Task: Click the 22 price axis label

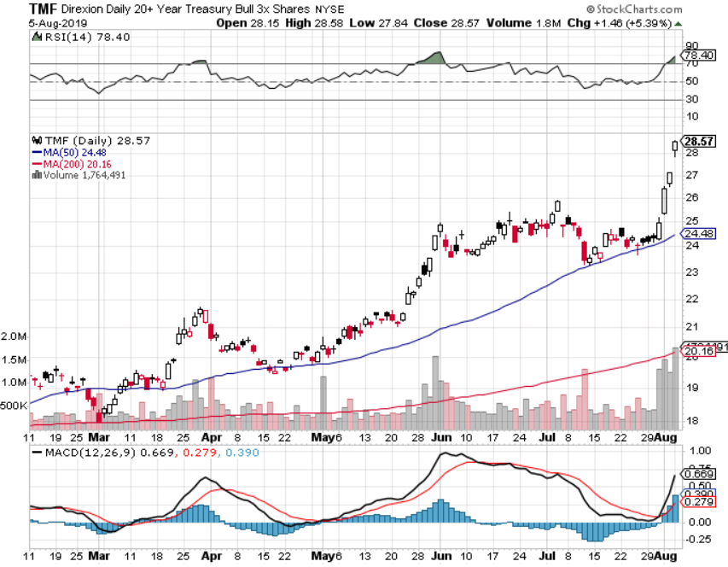Action: click(x=692, y=299)
